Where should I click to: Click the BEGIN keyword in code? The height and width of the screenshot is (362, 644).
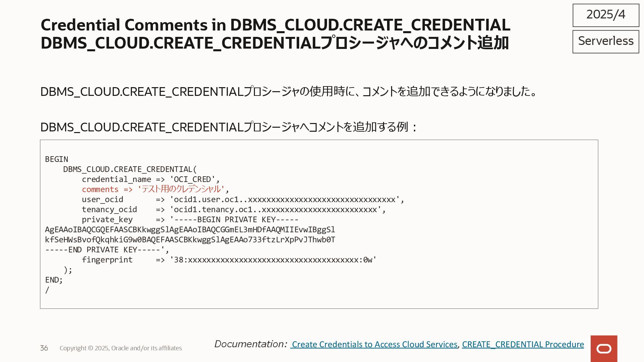pos(57,159)
